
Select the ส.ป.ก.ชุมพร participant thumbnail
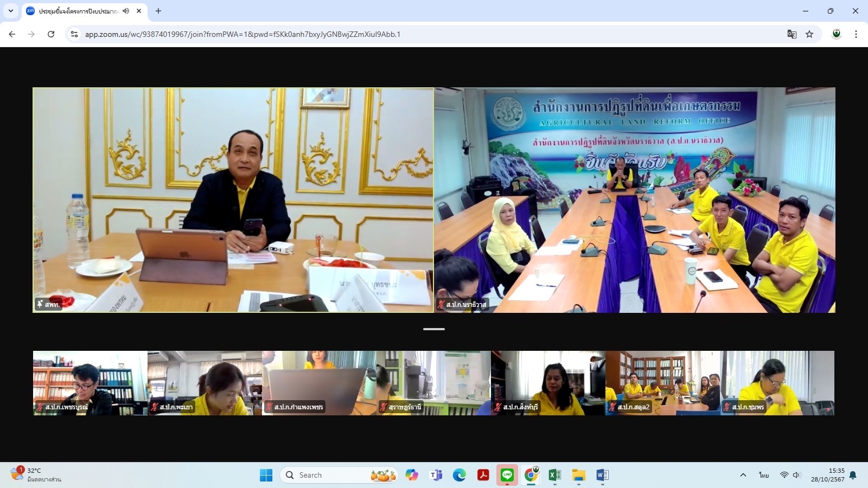777,383
